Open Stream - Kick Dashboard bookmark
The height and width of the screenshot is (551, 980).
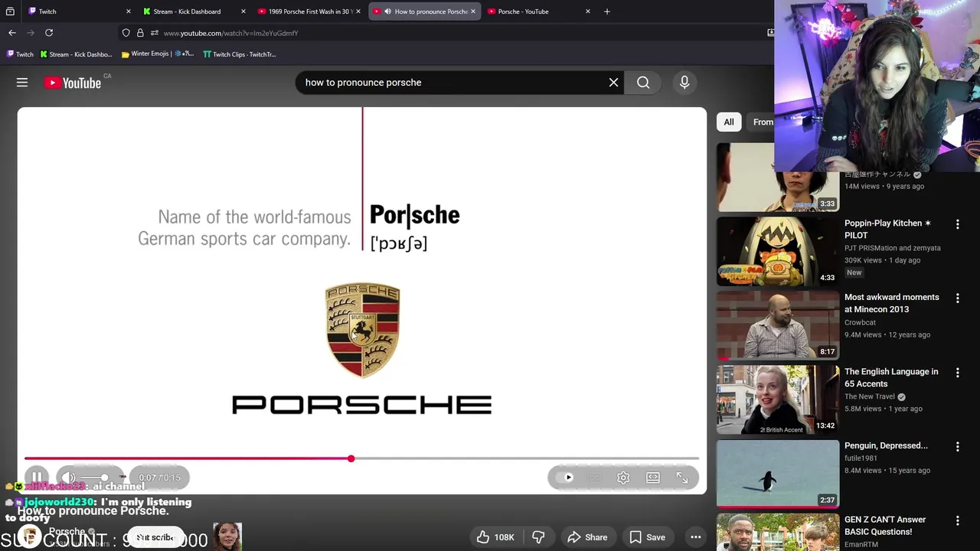76,54
